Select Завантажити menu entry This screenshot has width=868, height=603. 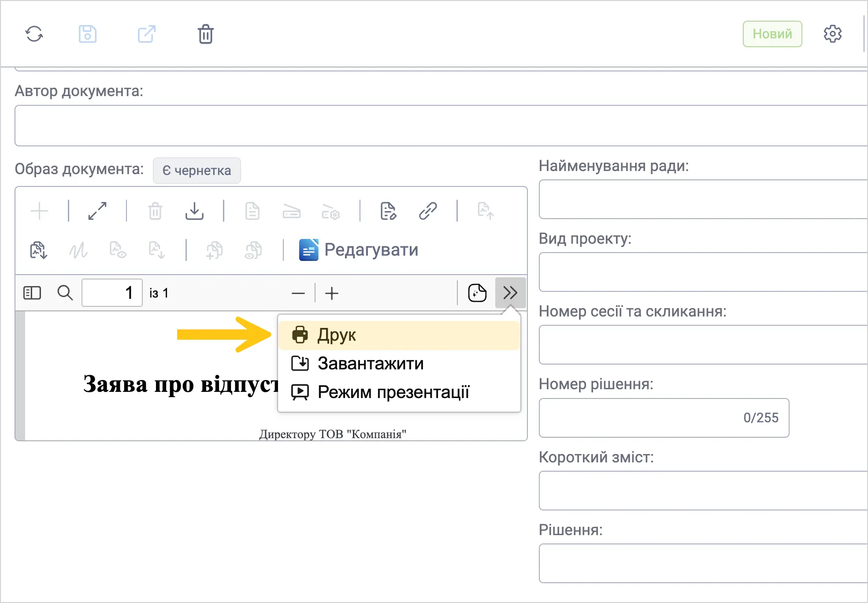click(399, 364)
